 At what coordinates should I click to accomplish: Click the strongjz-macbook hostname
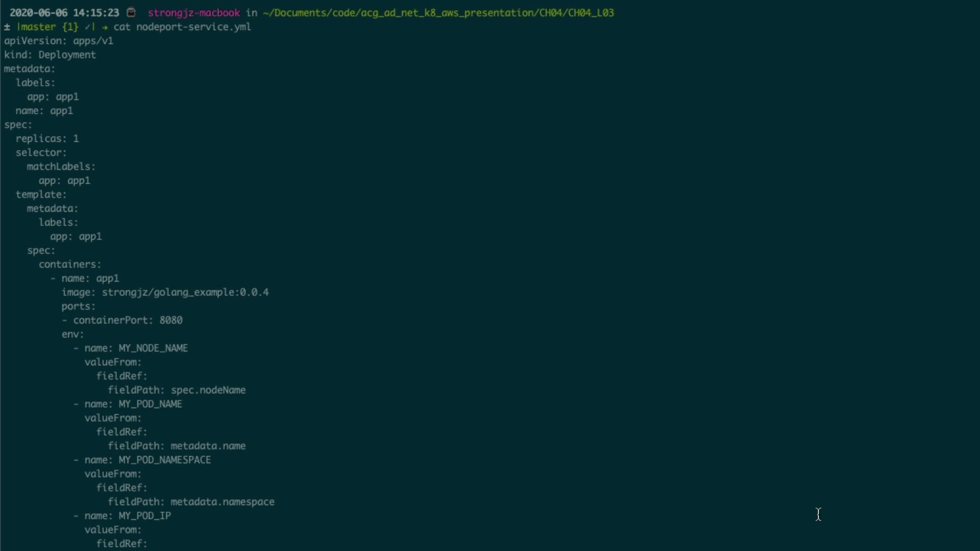[x=193, y=13]
